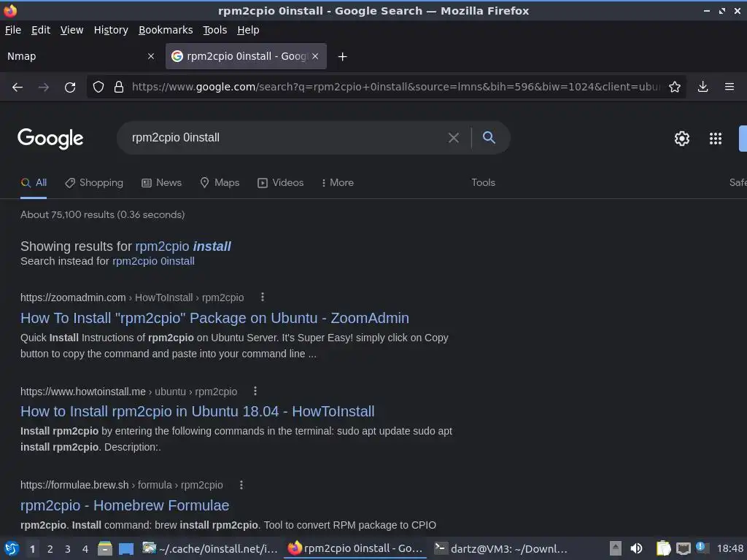Open the Bookmarks menu
This screenshot has height=560, width=747.
pyautogui.click(x=166, y=30)
